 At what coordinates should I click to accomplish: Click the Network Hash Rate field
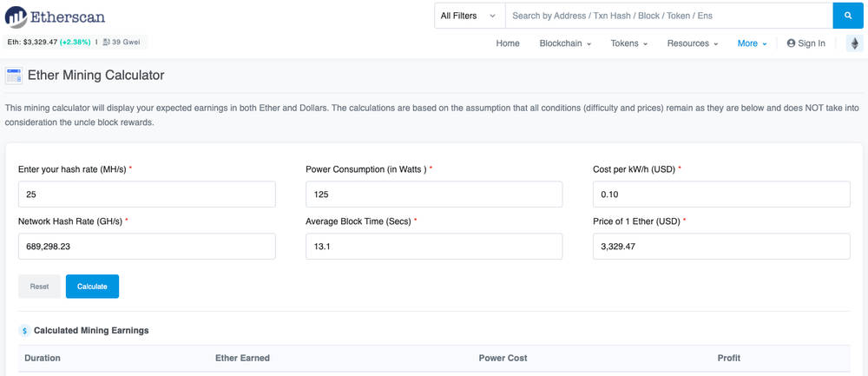147,247
